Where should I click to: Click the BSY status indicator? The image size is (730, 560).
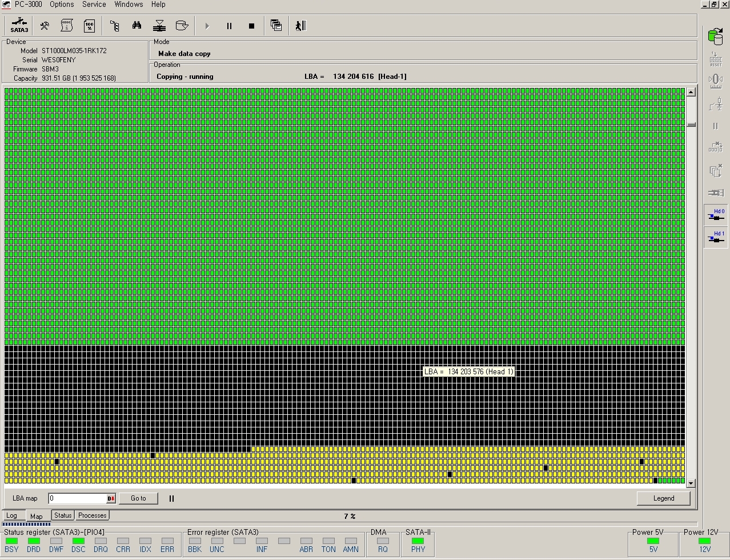coord(11,541)
